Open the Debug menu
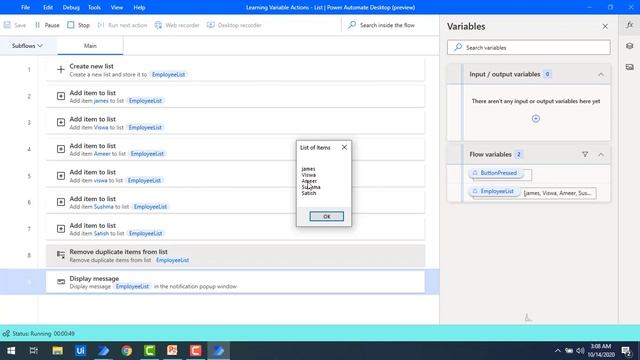Screen dimensions: 640x360 point(71,7)
